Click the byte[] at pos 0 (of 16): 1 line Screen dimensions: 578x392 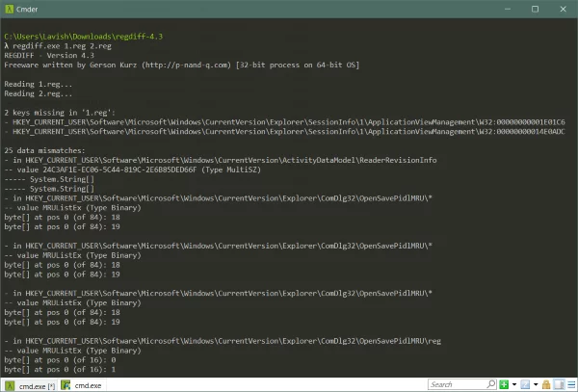(60, 369)
